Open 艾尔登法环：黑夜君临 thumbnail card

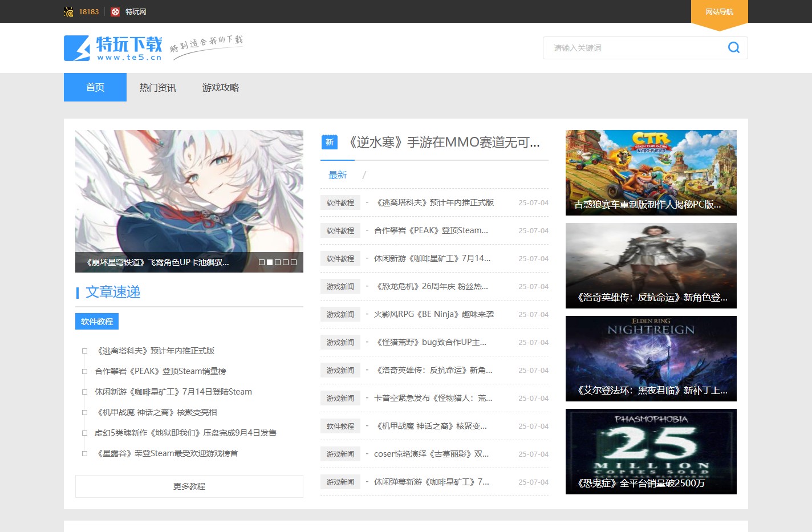pyautogui.click(x=651, y=359)
